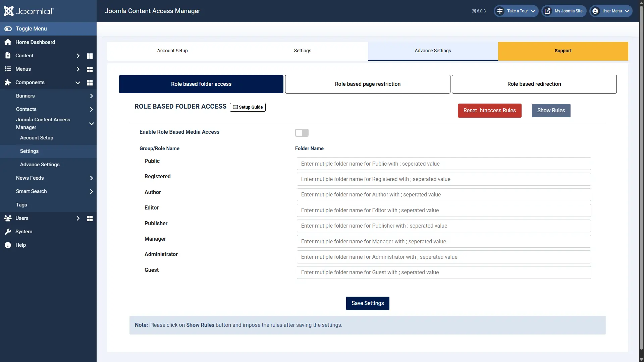Switch to the Settings tab
Screen dimensions: 644x362
pyautogui.click(x=303, y=51)
